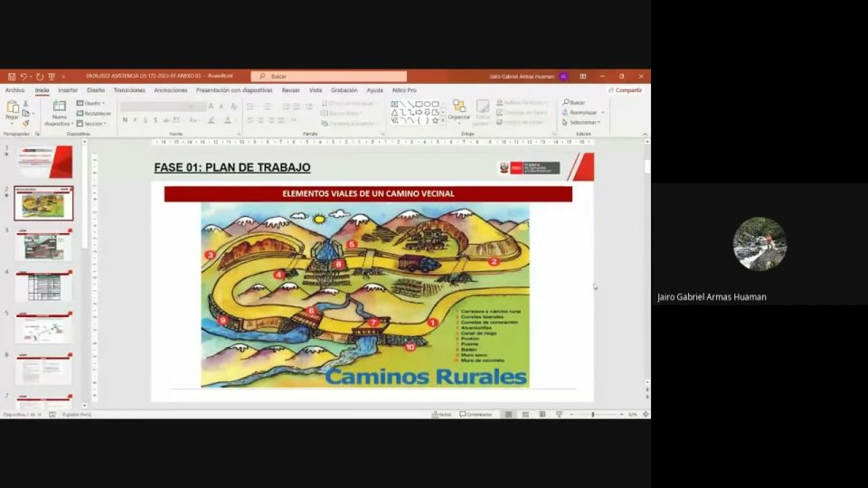The width and height of the screenshot is (868, 488).
Task: Click the Pegar clipboard icon
Action: pyautogui.click(x=12, y=108)
